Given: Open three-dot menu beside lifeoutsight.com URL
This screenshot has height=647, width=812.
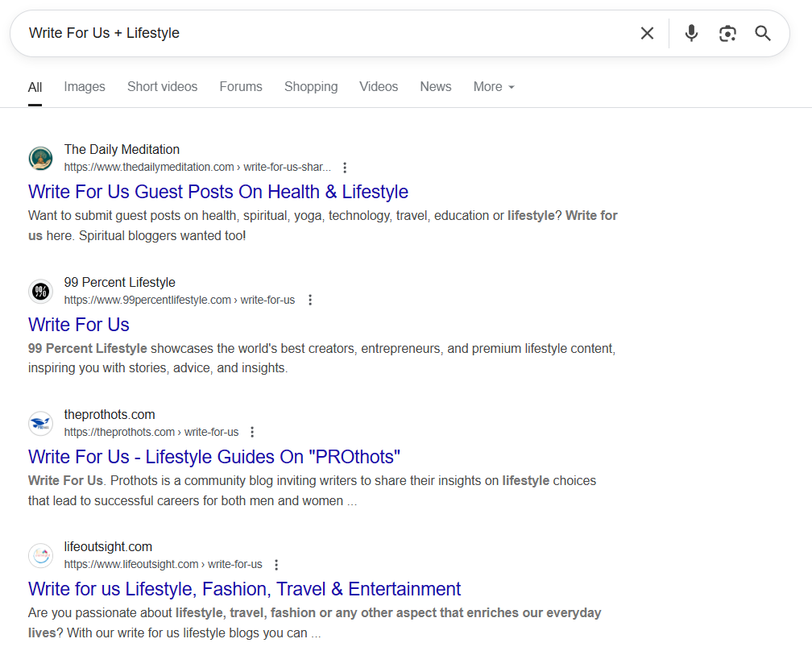Looking at the screenshot, I should pyautogui.click(x=276, y=565).
